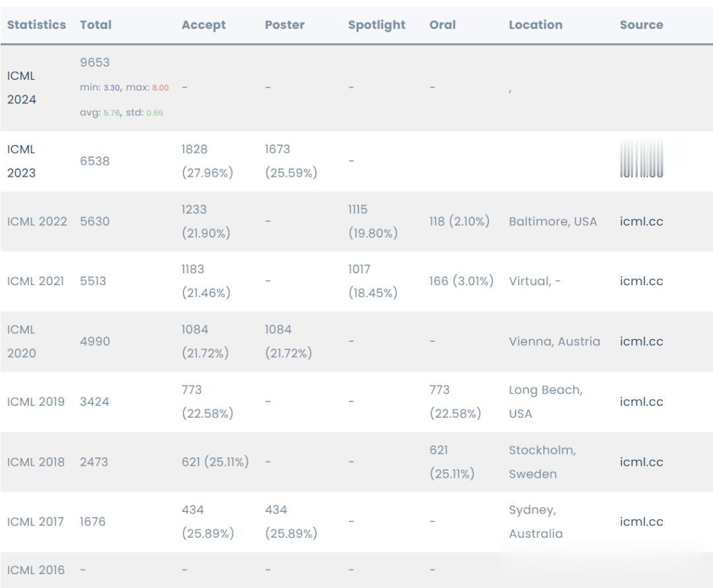Click the Statistics column header
Screen dimensions: 713x588
pyautogui.click(x=36, y=25)
